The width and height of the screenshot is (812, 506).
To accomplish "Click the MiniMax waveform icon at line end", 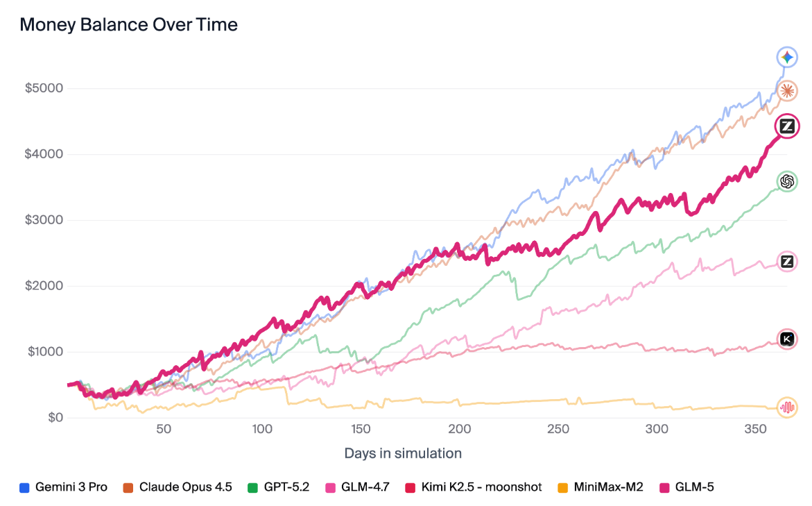I will (x=787, y=407).
